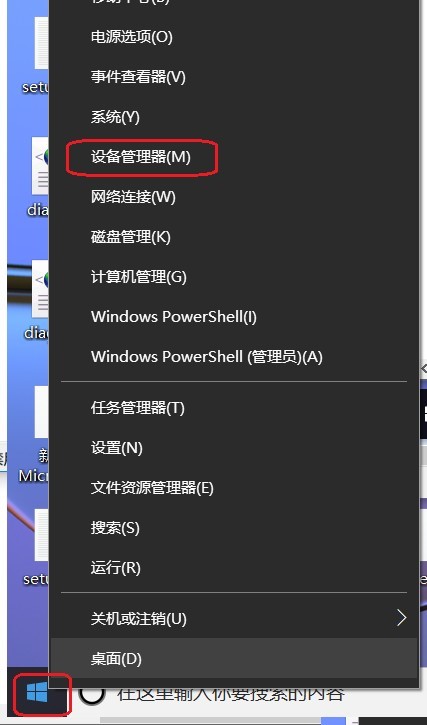Click the Windows Start button
Viewport: 427px width, 725px height.
pos(37,693)
